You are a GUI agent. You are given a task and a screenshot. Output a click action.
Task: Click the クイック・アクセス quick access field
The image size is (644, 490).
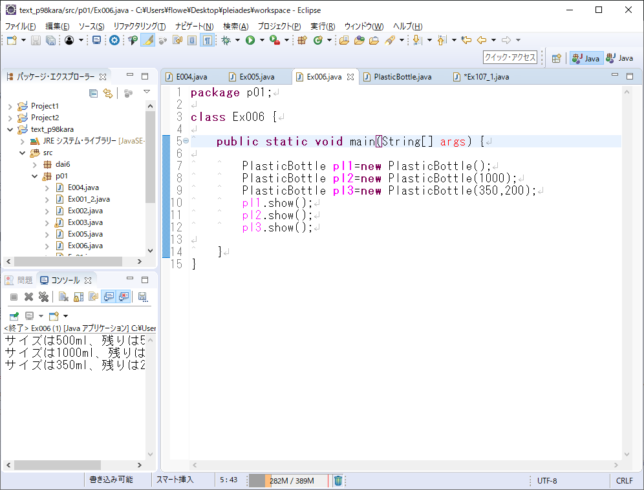point(510,58)
